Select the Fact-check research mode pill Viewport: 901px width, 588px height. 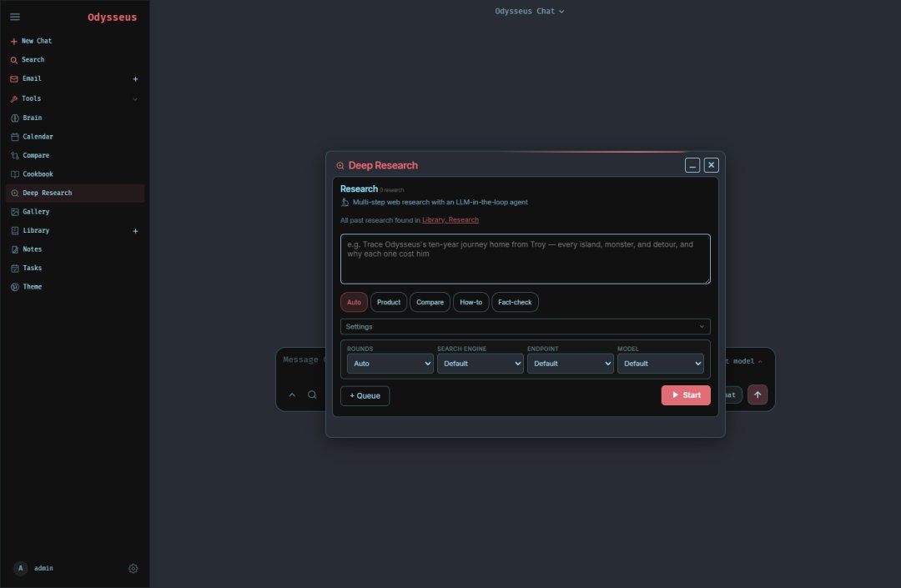click(515, 302)
